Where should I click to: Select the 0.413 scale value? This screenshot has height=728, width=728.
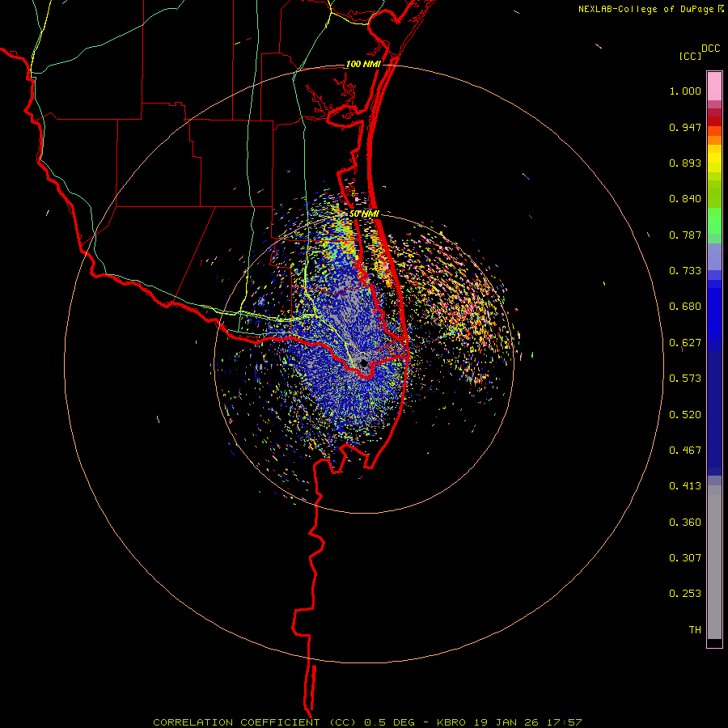pyautogui.click(x=685, y=486)
